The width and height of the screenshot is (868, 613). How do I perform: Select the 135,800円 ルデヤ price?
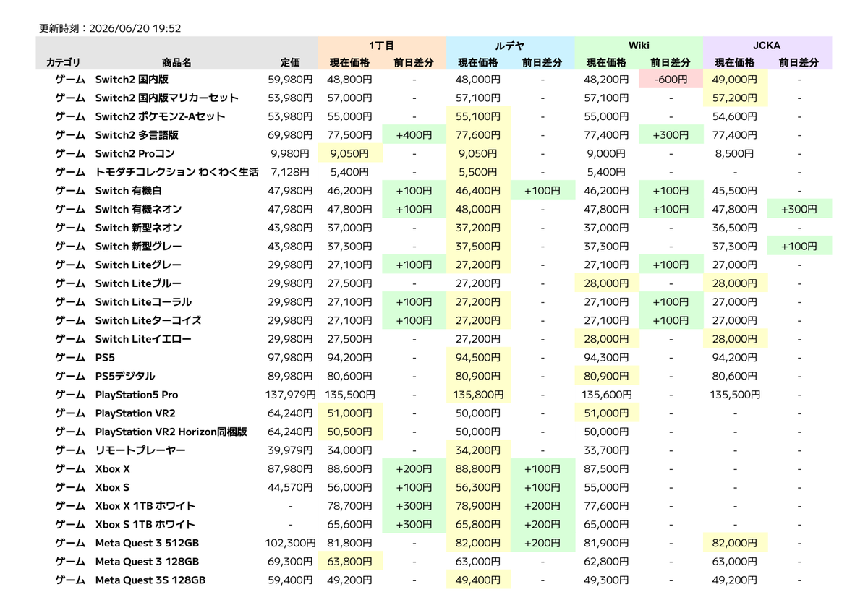coord(478,395)
